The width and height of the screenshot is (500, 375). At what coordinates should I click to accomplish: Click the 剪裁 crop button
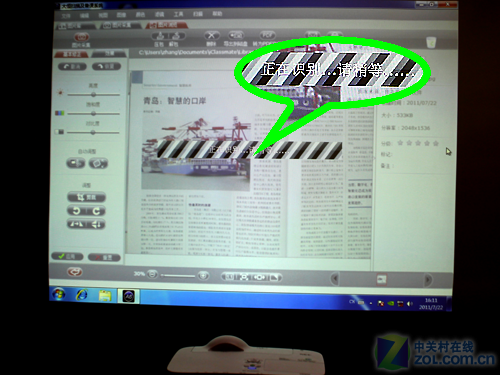(87, 197)
